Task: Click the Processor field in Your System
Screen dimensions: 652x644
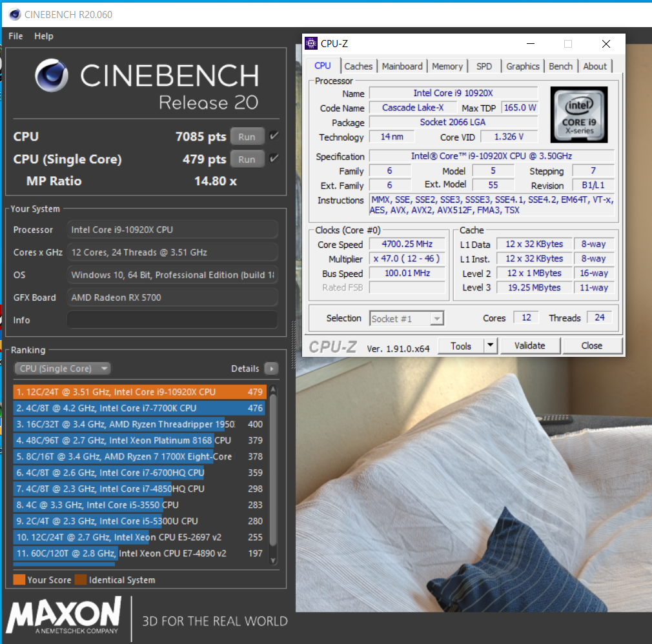Action: pyautogui.click(x=172, y=230)
